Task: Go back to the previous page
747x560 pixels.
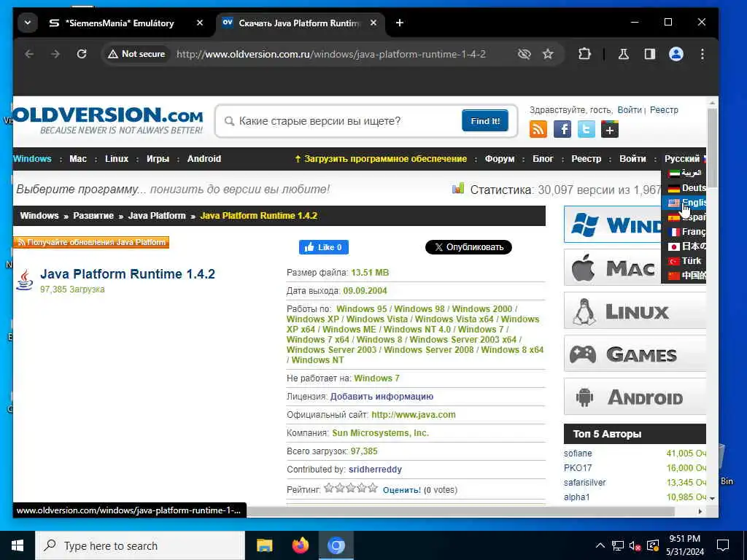Action: click(29, 54)
